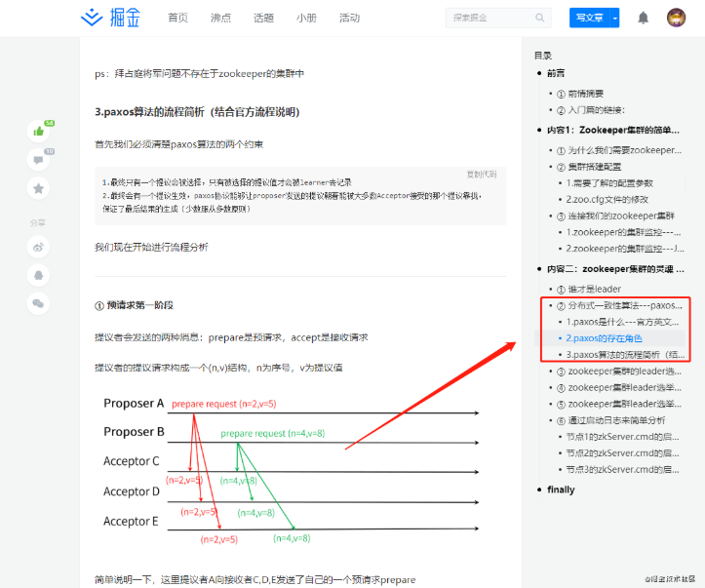The width and height of the screenshot is (705, 588).
Task: Jump to 节点3的zkServer.cmd entry
Action: coord(623,469)
